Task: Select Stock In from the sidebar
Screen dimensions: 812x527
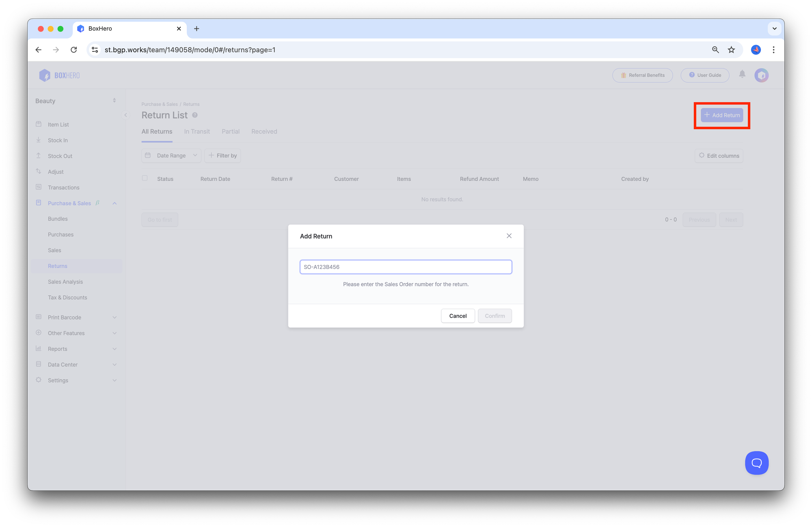Action: coord(57,140)
